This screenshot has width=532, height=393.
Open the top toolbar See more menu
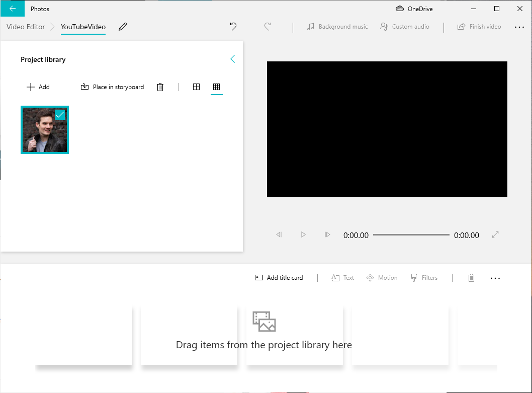(x=519, y=27)
